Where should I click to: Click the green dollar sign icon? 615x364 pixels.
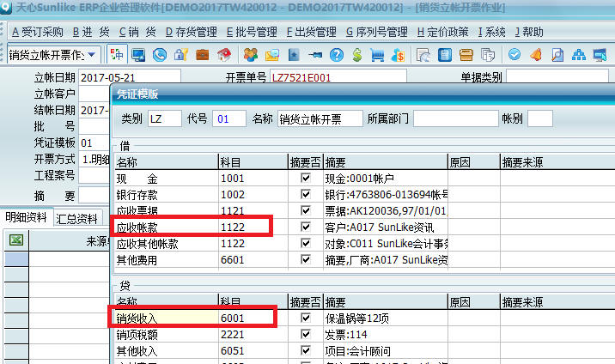357,55
